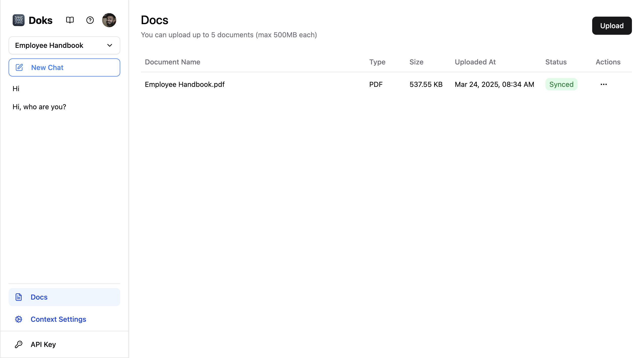Screen dimensions: 644x358
Task: Click the help question mark icon
Action: click(90, 20)
